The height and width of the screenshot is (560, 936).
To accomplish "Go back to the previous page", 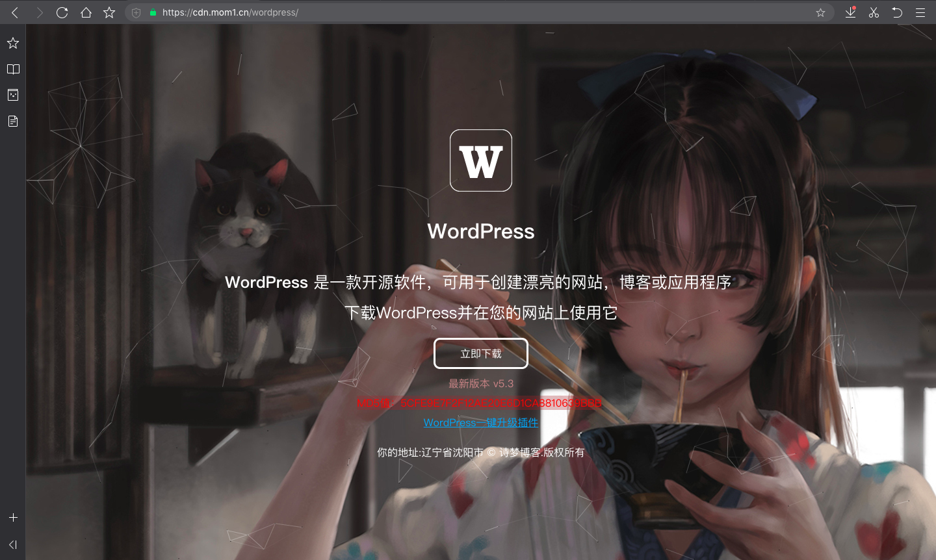I will click(x=15, y=12).
